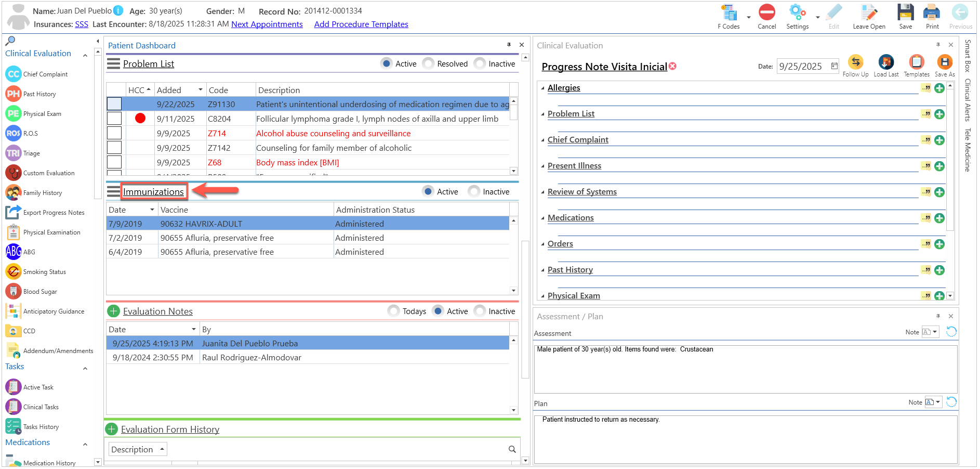The width and height of the screenshot is (980, 469).
Task: Open the Medications section link
Action: (571, 218)
